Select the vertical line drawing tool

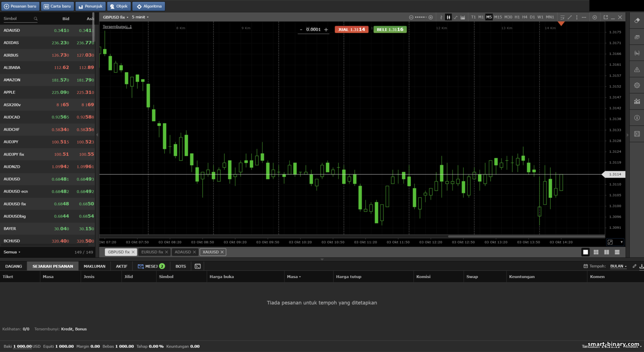[x=577, y=17]
